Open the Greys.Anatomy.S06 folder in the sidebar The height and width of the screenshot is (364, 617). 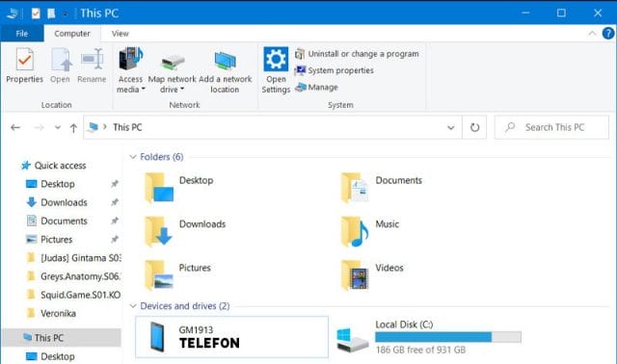point(74,276)
